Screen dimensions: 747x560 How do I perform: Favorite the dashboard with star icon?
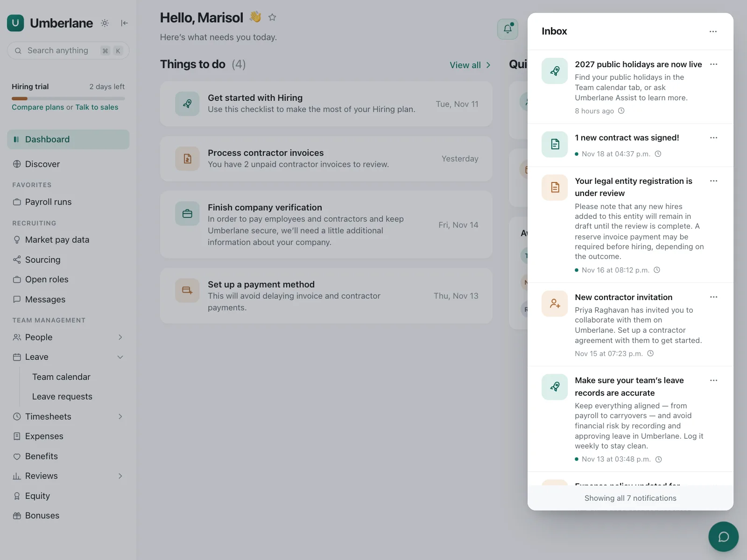coord(272,17)
